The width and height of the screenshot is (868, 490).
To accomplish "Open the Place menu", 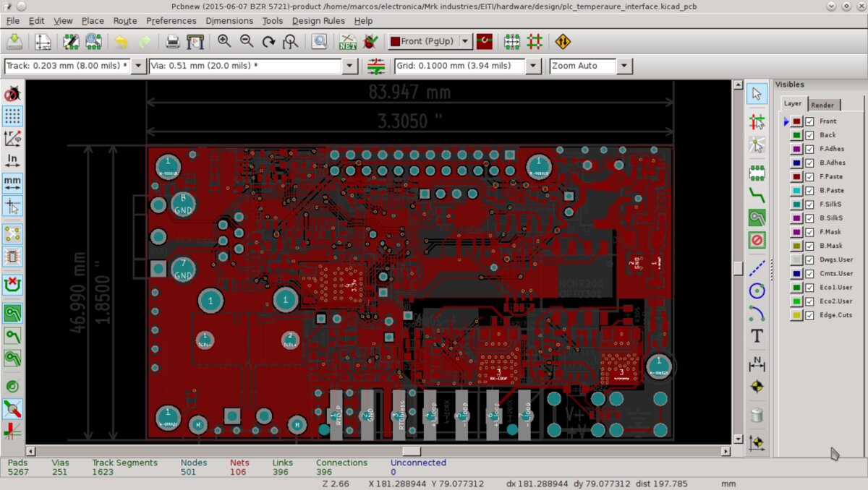I will point(93,21).
